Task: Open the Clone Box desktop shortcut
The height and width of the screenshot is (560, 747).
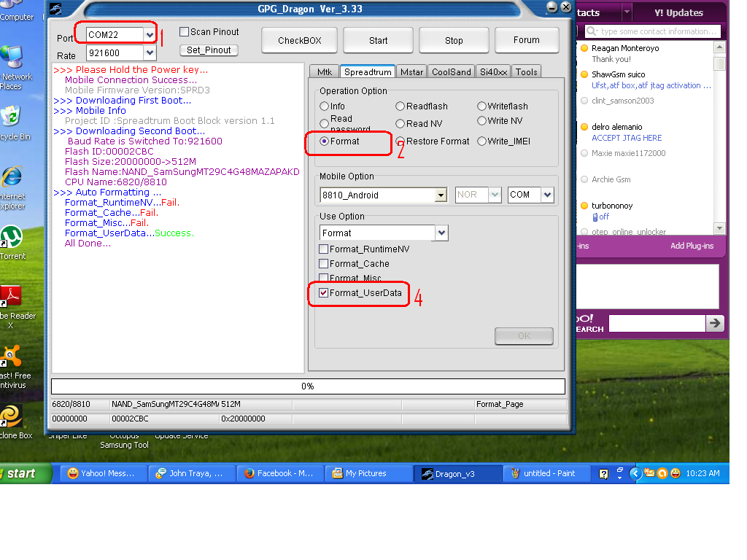Action: 15,422
